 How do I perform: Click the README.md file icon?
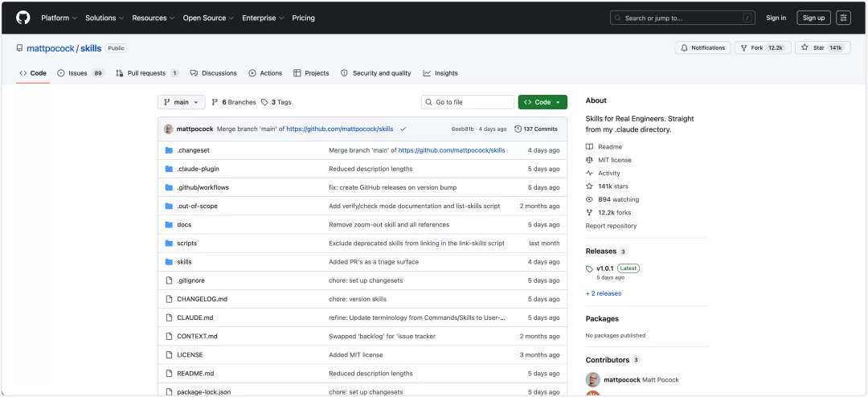pos(169,374)
